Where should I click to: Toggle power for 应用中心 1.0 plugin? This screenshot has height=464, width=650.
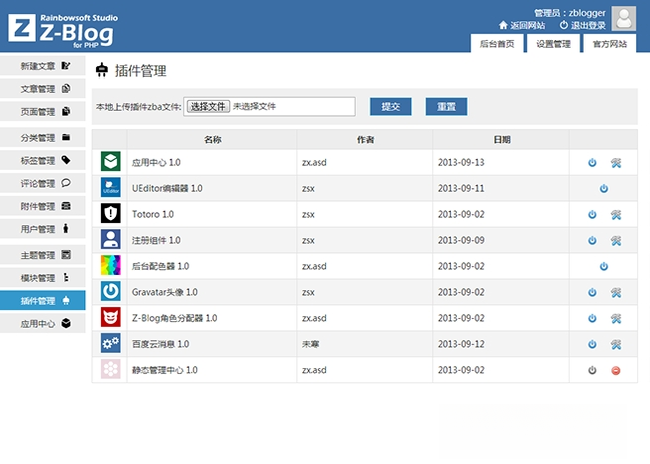pyautogui.click(x=592, y=163)
